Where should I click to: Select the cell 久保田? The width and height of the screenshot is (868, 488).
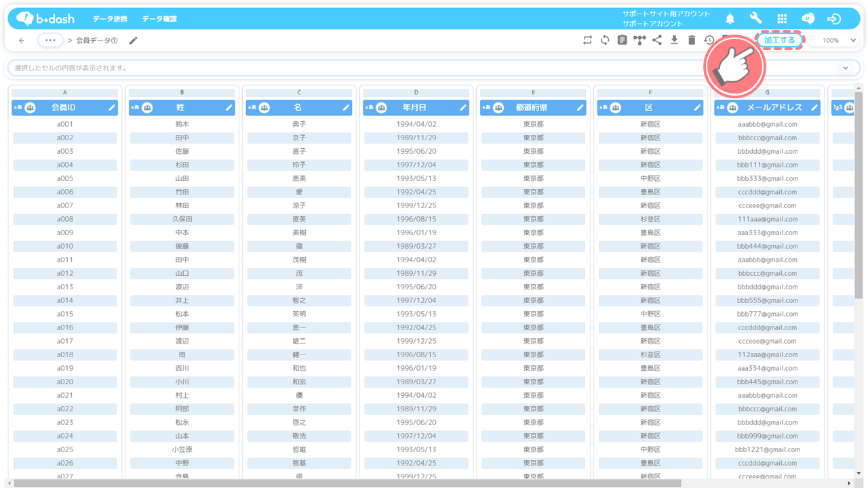(x=182, y=219)
